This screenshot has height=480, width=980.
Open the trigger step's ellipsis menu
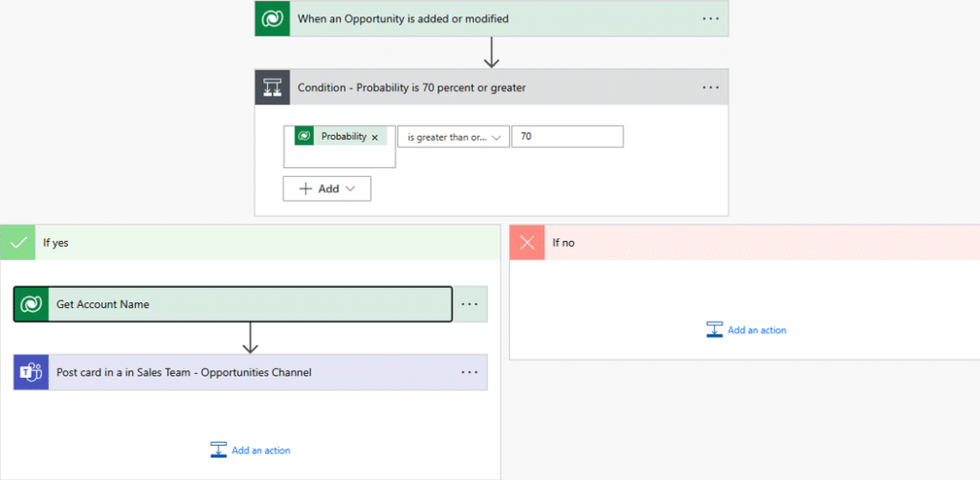point(710,18)
